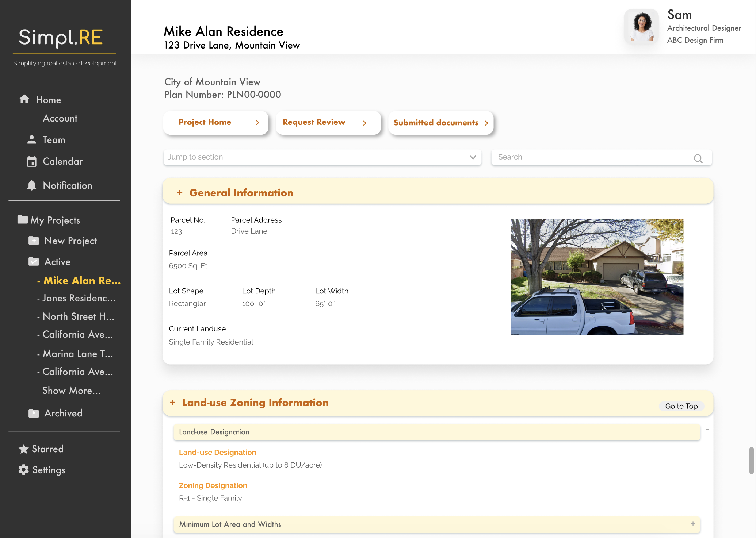
Task: Open Notification in sidebar menu
Action: (x=68, y=185)
